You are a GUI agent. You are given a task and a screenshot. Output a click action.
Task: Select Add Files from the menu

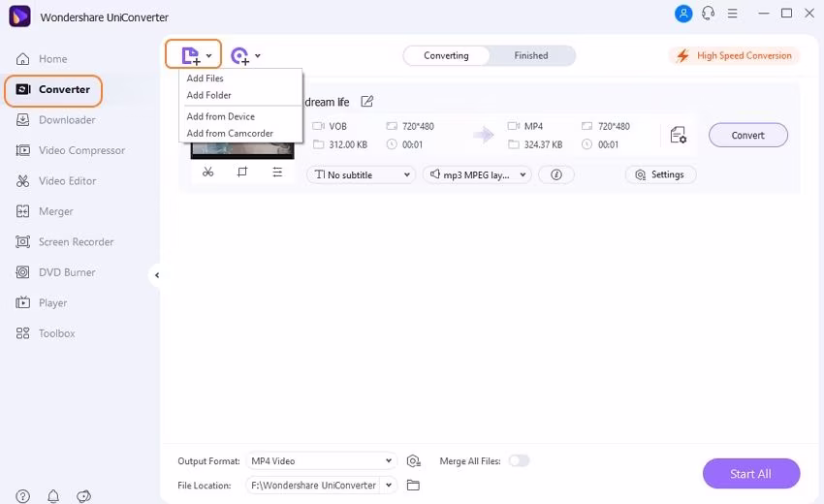[x=205, y=79]
